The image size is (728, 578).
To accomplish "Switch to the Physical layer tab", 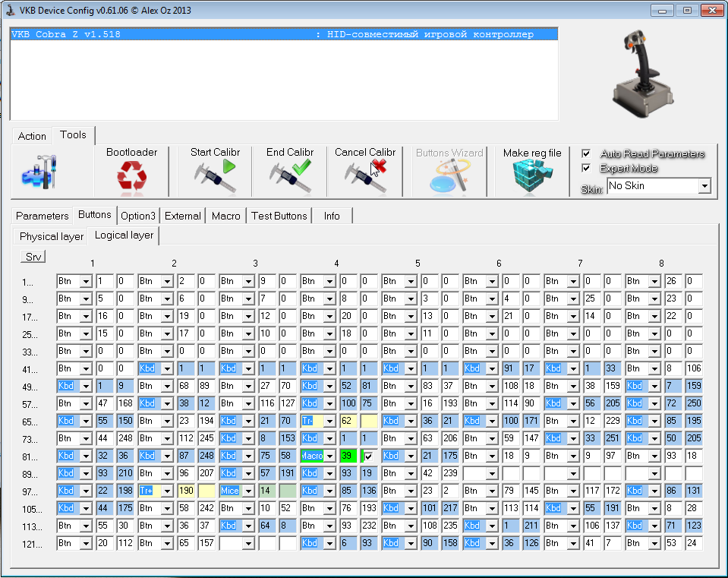I will (x=51, y=236).
